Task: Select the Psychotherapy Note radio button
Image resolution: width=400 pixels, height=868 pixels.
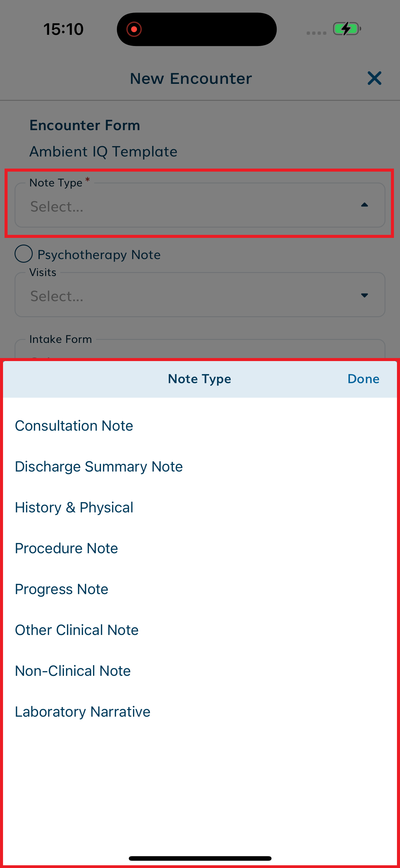Action: [x=24, y=254]
